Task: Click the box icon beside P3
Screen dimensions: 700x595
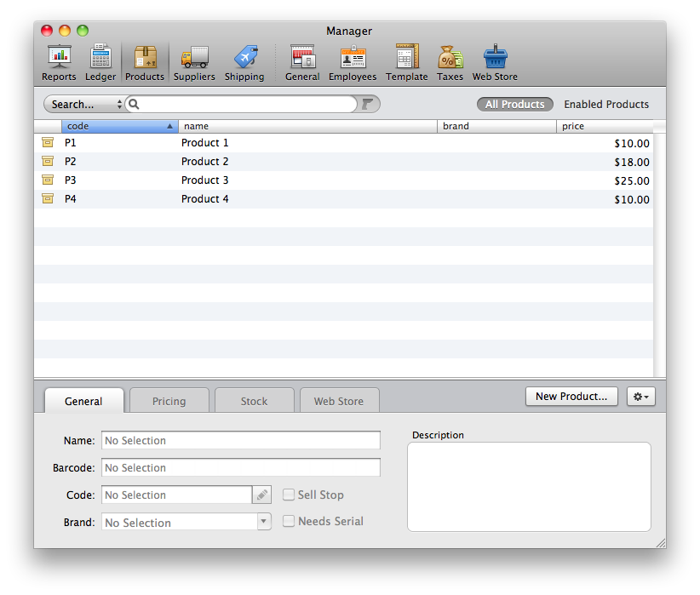Action: pos(48,180)
